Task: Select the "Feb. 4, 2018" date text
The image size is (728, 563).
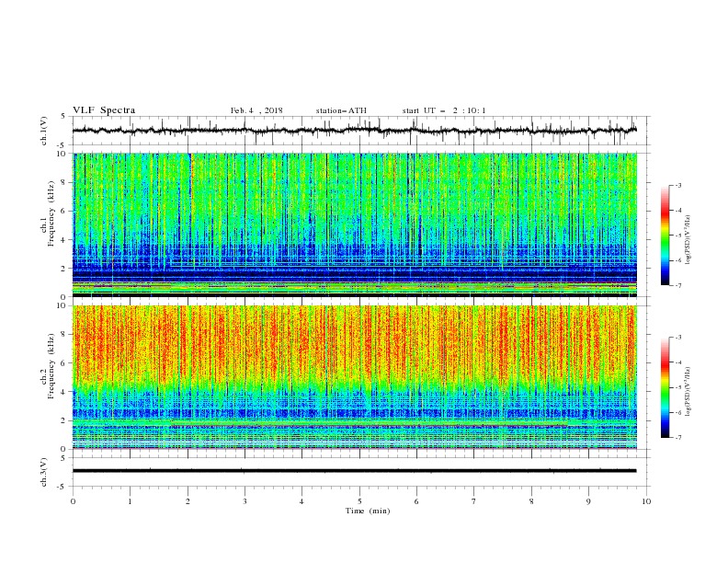Action: click(256, 110)
